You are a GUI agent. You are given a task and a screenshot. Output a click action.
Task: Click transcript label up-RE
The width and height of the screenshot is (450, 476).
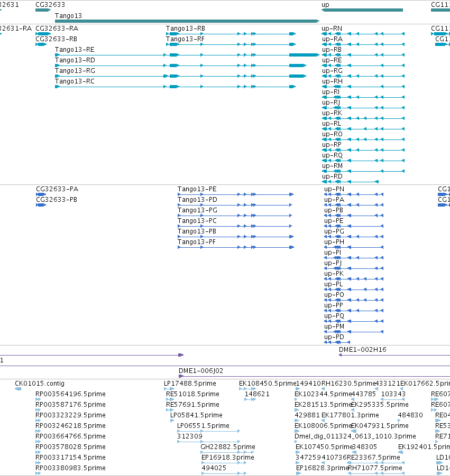click(x=332, y=60)
